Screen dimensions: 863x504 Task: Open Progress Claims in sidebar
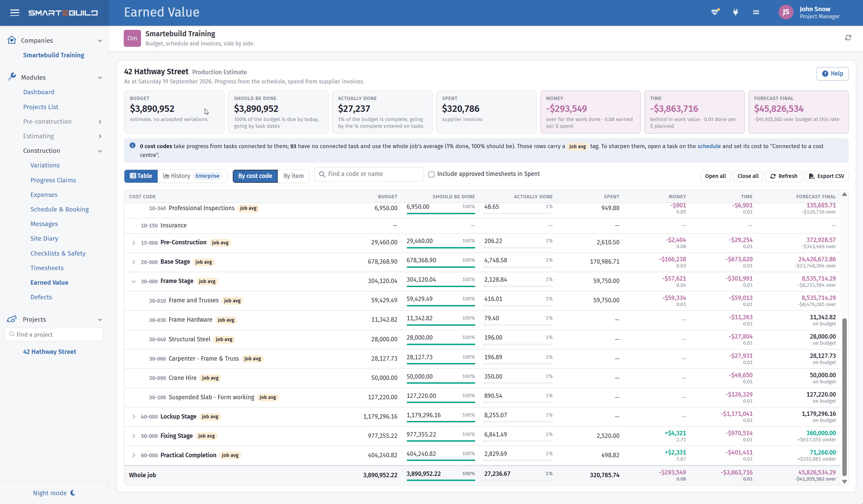coord(53,180)
